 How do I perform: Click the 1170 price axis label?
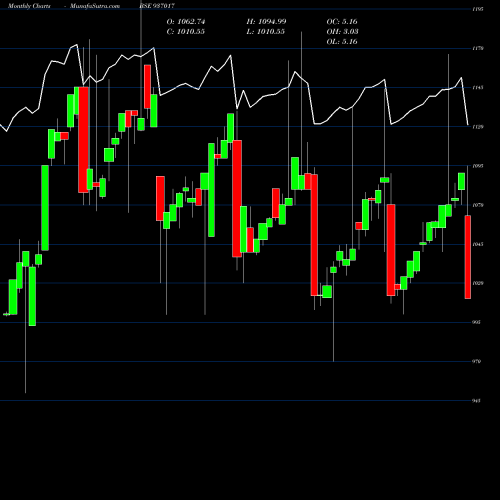[x=478, y=48]
